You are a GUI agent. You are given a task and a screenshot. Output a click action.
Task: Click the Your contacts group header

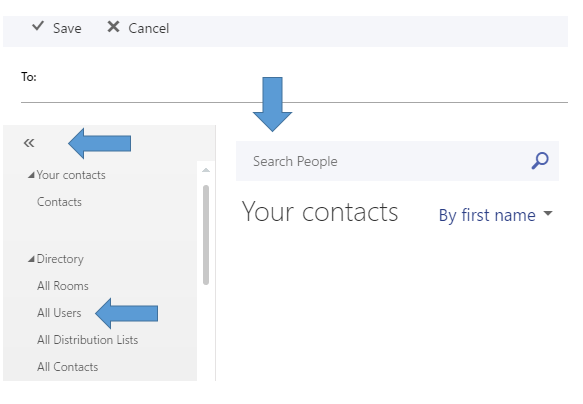71,175
